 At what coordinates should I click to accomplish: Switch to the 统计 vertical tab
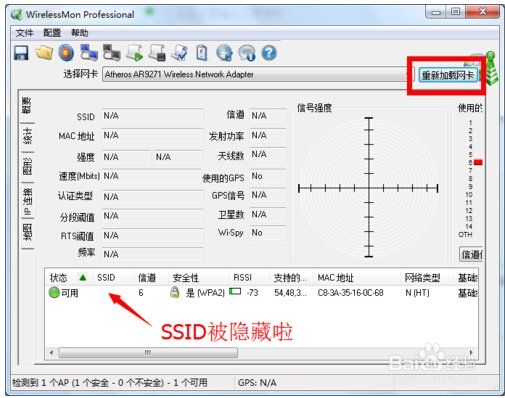27,136
